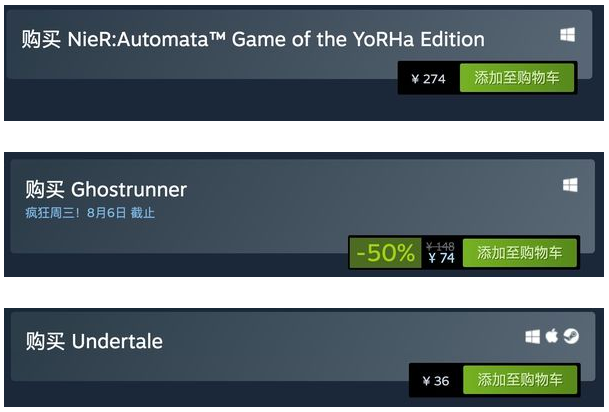Image resolution: width=609 pixels, height=412 pixels.
Task: Click the ¥ 36 price for Undertale
Action: click(435, 381)
